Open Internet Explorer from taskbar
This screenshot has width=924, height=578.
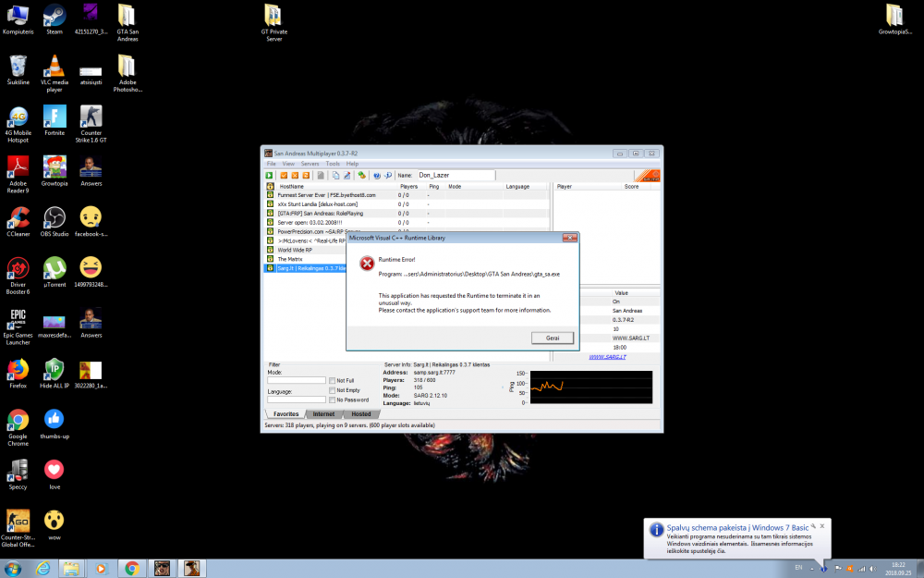click(43, 569)
